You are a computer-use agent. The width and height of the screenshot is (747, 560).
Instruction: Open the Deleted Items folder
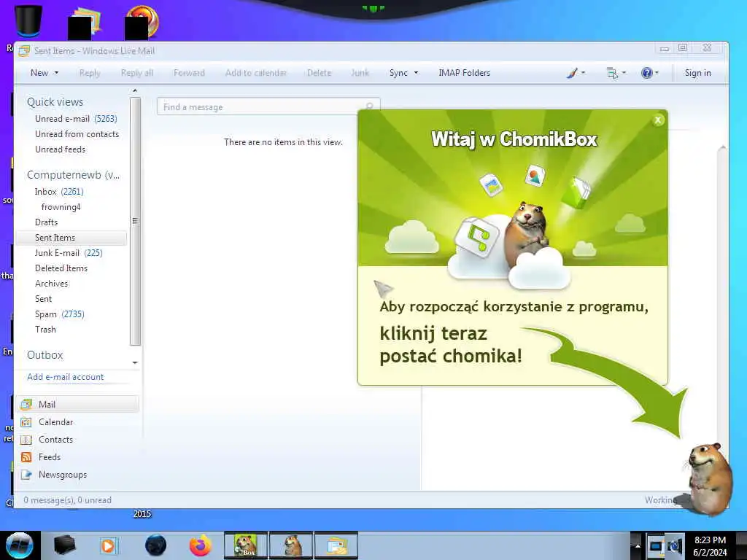[61, 268]
